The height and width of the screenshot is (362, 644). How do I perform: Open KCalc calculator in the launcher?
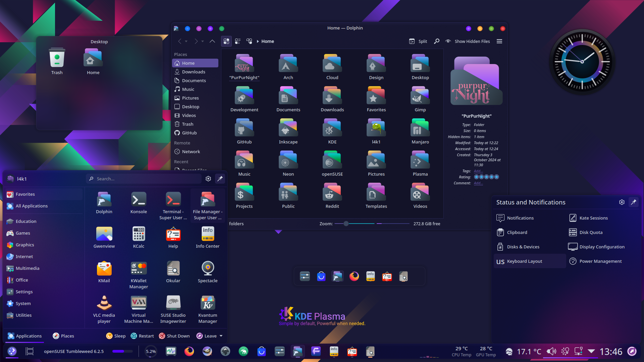pos(139,237)
